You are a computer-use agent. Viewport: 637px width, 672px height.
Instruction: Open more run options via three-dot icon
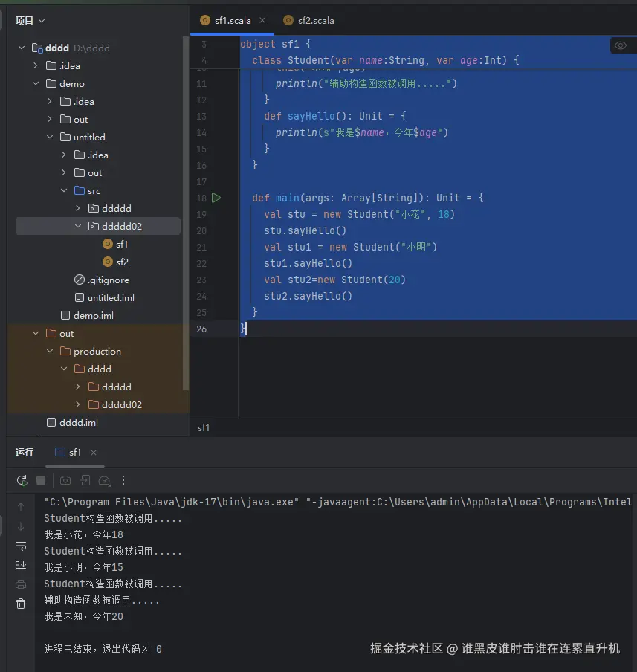[x=123, y=480]
